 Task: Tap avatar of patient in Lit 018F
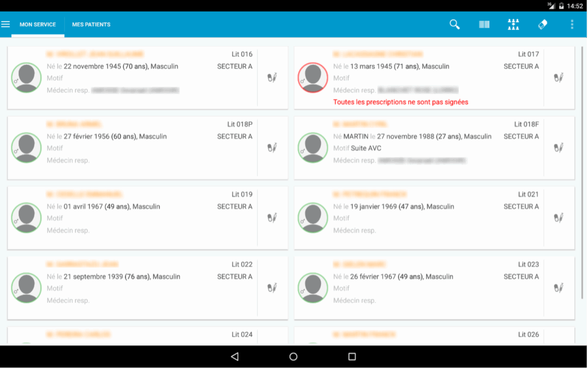point(313,148)
